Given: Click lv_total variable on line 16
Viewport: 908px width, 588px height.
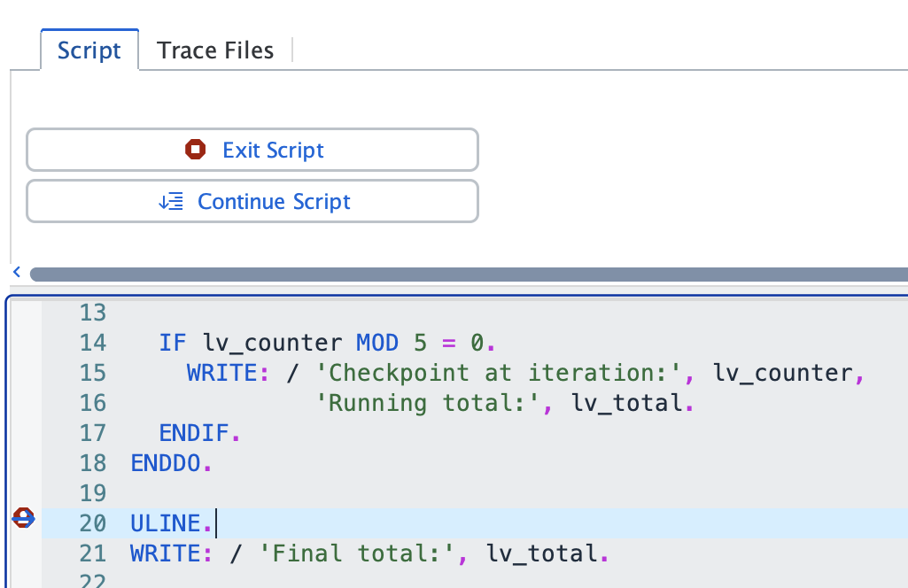Looking at the screenshot, I should coord(627,403).
